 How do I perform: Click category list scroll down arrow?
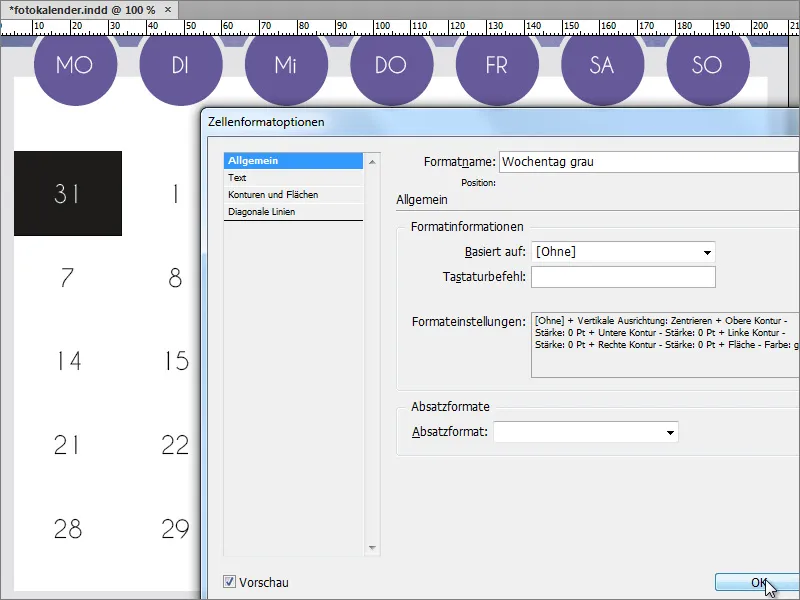pyautogui.click(x=372, y=548)
